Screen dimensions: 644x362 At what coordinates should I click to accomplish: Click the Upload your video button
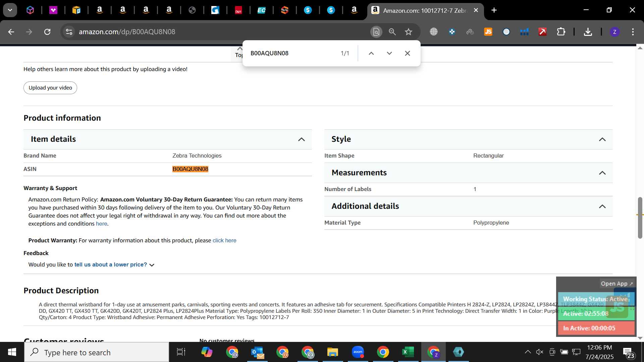[50, 88]
